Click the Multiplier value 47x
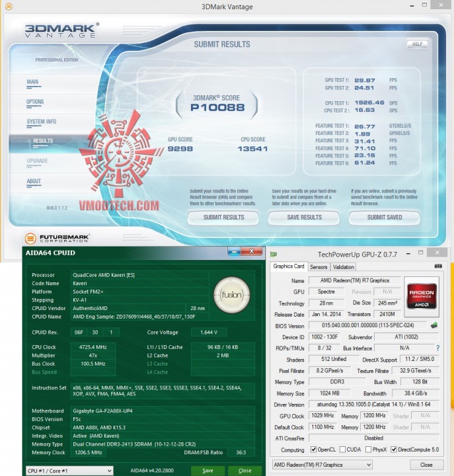The image size is (454, 476). click(x=93, y=356)
